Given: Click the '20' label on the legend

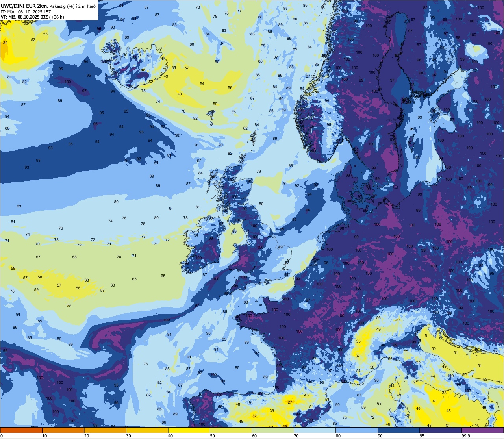Looking at the screenshot, I should (x=87, y=436).
